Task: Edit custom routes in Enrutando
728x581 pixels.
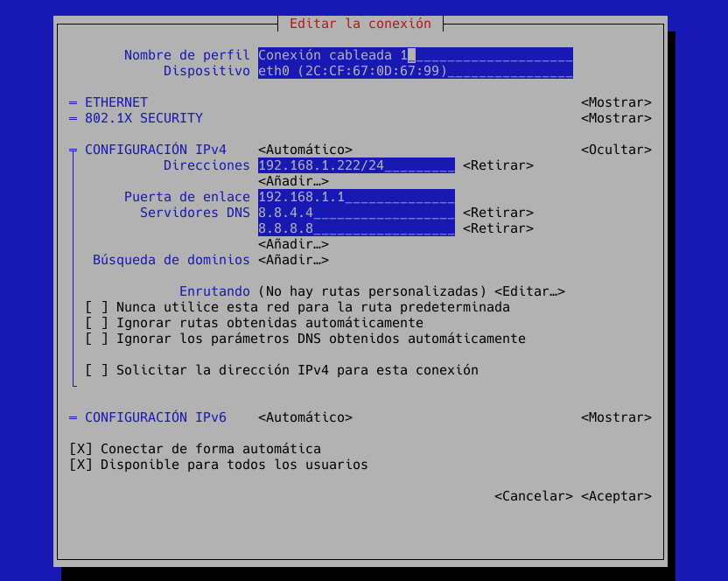Action: tap(529, 291)
